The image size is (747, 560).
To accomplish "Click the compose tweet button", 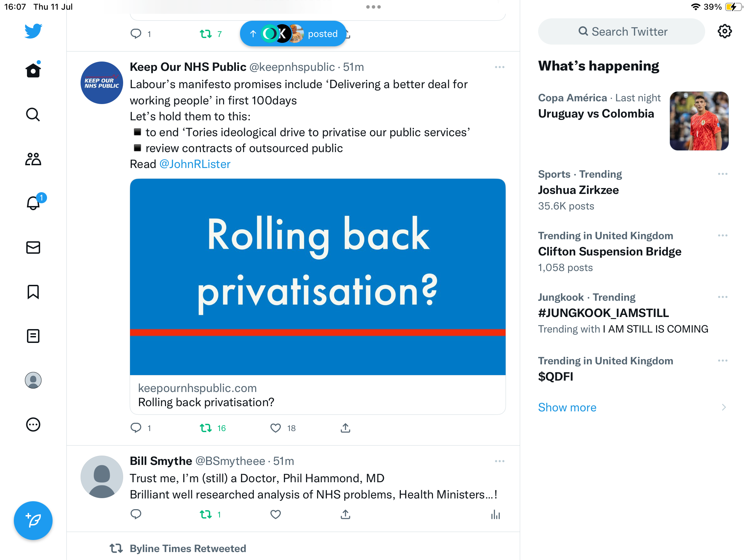I will point(33,521).
